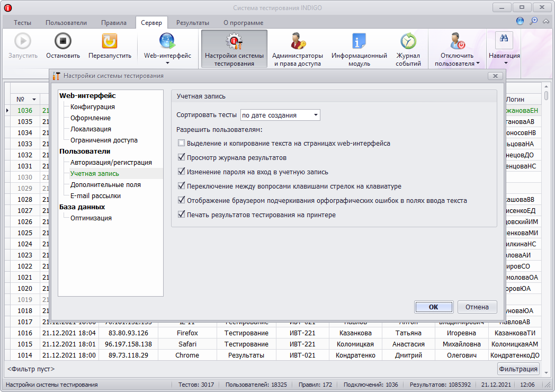Select Ограничения доступа tree item

point(104,140)
